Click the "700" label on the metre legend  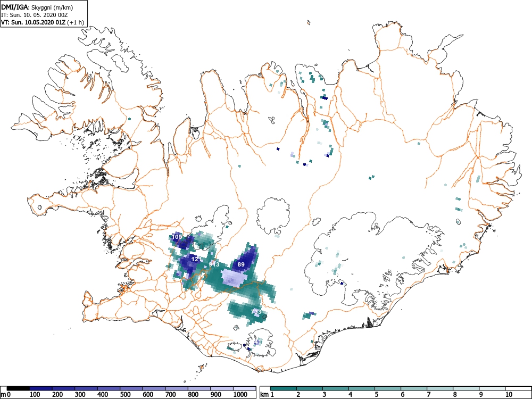pyautogui.click(x=171, y=395)
